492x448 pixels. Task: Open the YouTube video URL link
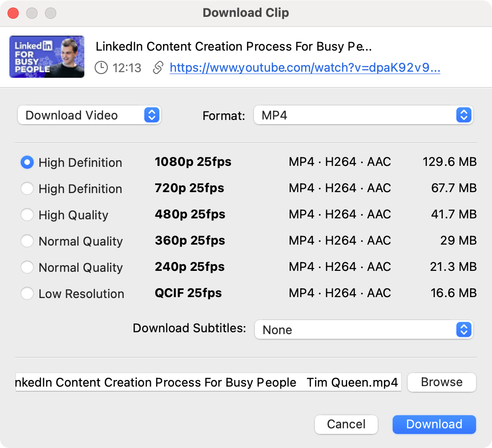tap(305, 68)
